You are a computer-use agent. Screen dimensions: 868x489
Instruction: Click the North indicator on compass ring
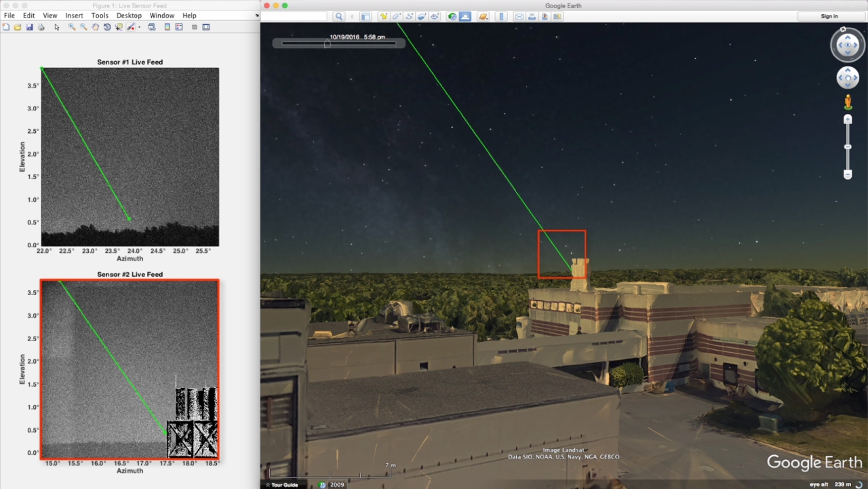pos(843,29)
